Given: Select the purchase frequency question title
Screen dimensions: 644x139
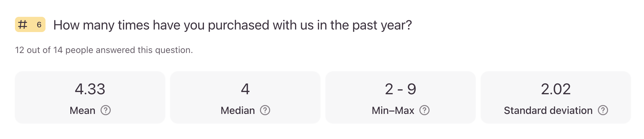Looking at the screenshot, I should (232, 25).
